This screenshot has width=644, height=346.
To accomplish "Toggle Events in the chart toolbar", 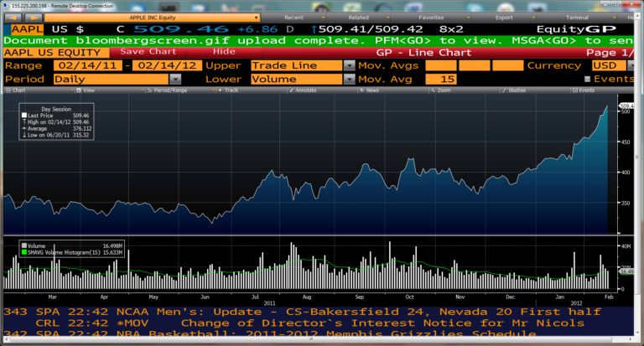I will tap(584, 90).
